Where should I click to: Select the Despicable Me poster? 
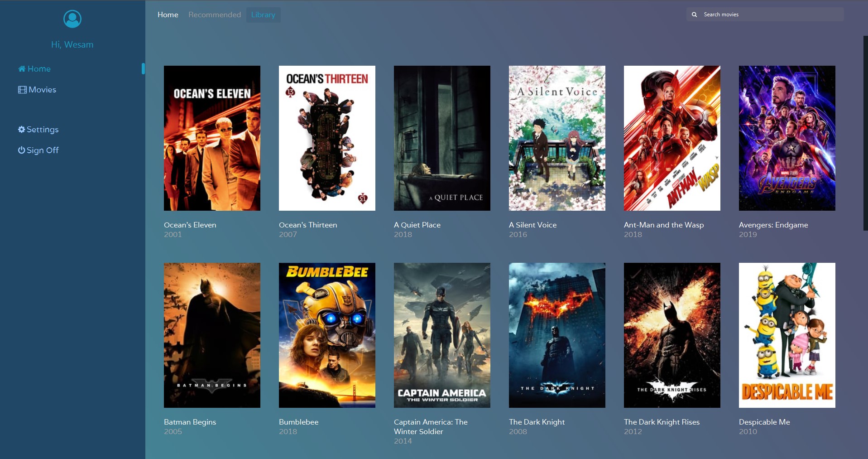(787, 335)
